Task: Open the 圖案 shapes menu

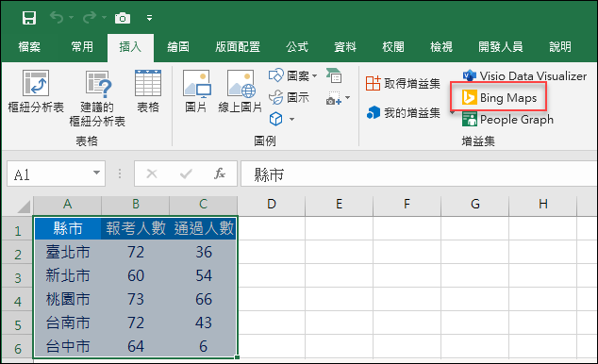Action: point(292,75)
